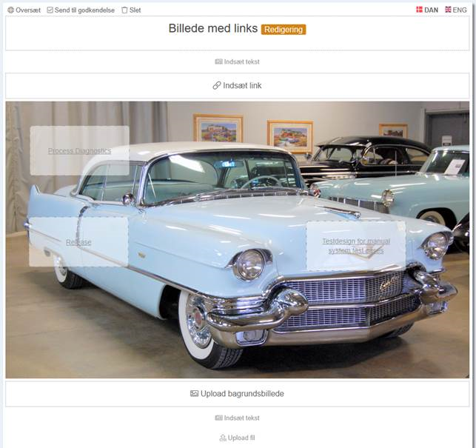Click Upload bagrundsbillede button
This screenshot has width=476, height=448.
pyautogui.click(x=238, y=394)
